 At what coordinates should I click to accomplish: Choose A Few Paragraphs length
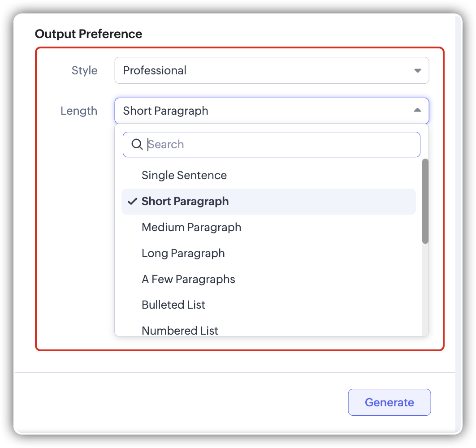(x=188, y=279)
